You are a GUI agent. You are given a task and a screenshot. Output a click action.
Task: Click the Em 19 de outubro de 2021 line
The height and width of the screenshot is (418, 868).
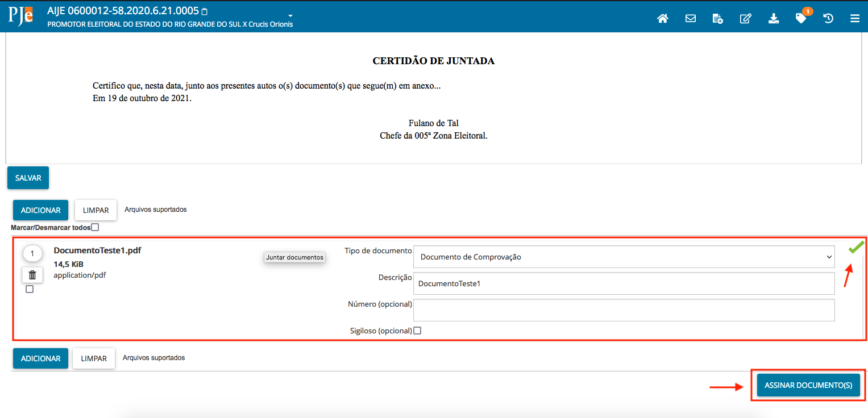142,98
